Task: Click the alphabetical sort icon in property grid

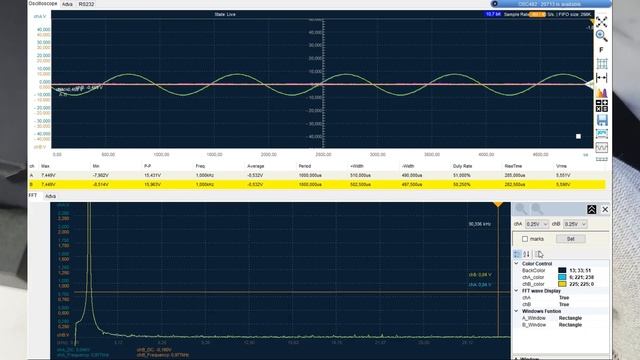Action: click(x=527, y=254)
